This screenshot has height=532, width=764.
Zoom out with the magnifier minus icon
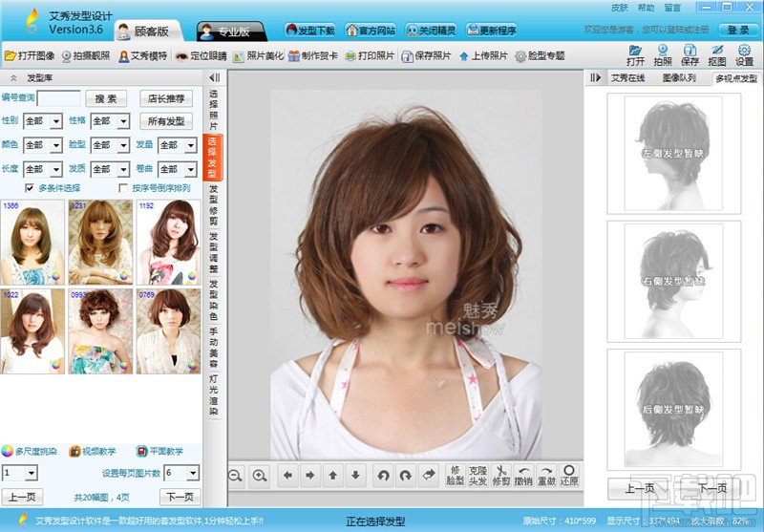click(236, 475)
